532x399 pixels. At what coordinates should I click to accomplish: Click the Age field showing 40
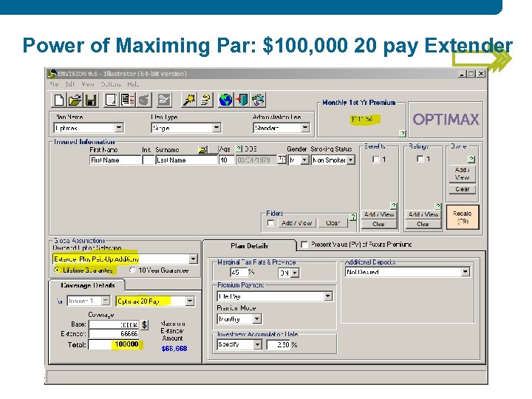coord(226,160)
